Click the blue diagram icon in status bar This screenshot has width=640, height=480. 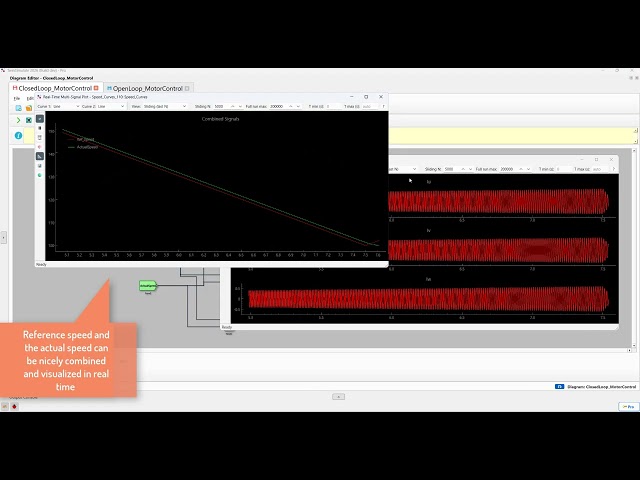point(559,387)
